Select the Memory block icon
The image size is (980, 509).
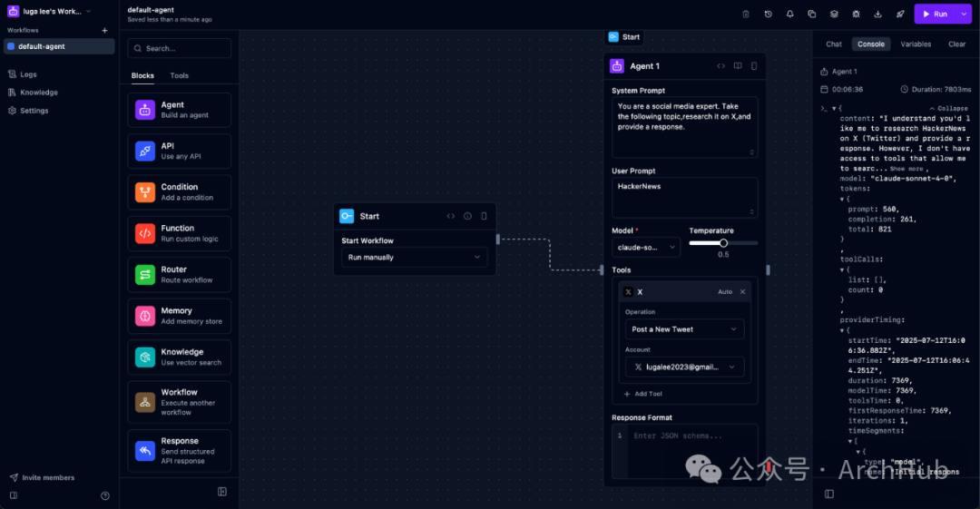(x=145, y=316)
